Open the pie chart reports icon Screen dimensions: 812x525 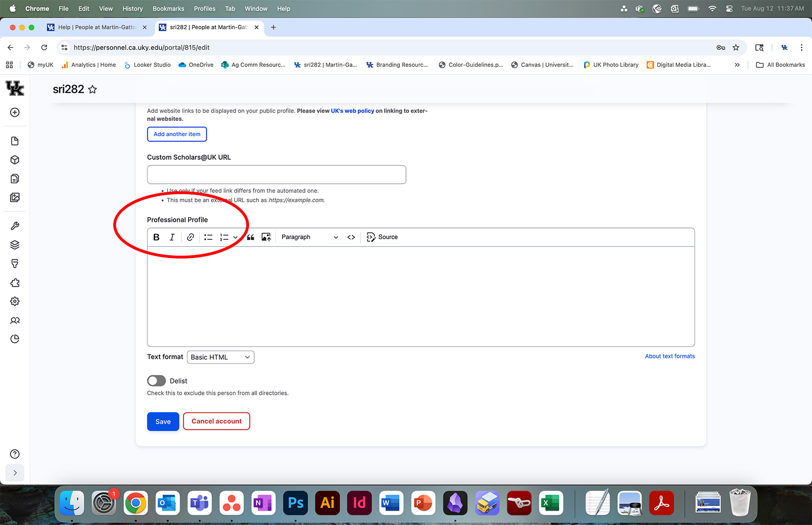coord(15,339)
